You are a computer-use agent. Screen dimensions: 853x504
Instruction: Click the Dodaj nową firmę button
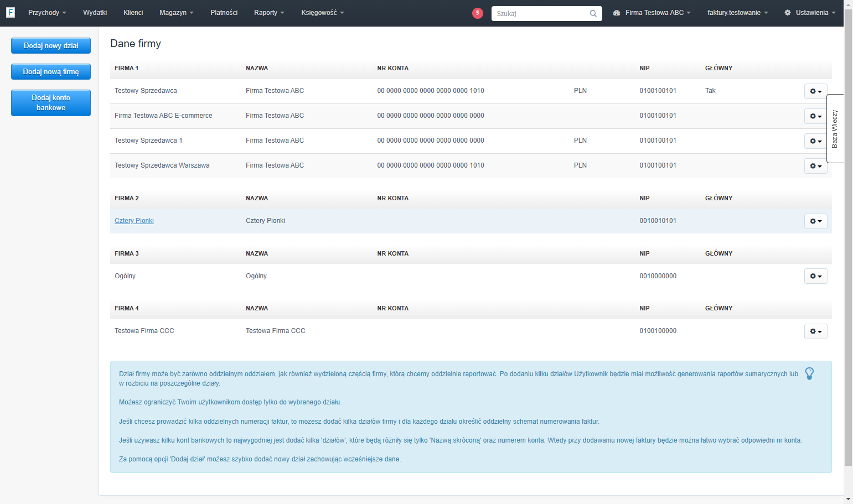[x=51, y=72]
